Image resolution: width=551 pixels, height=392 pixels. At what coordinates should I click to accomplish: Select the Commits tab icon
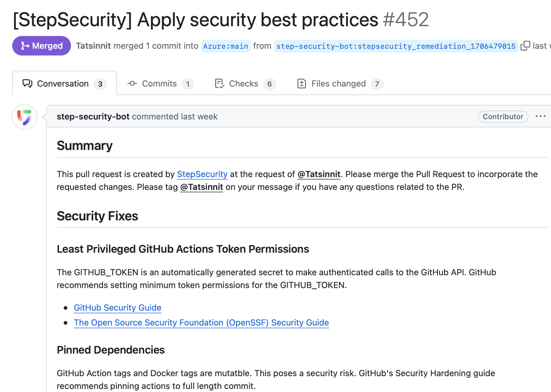[x=132, y=84]
